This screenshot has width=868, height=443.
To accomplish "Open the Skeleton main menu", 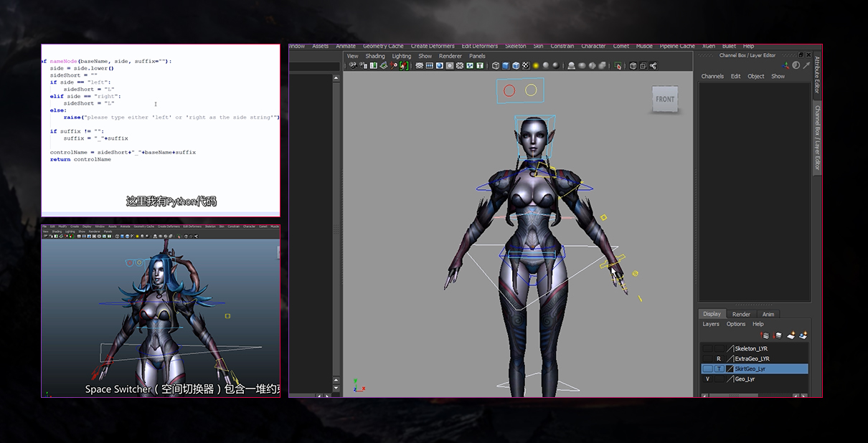I will click(x=515, y=47).
